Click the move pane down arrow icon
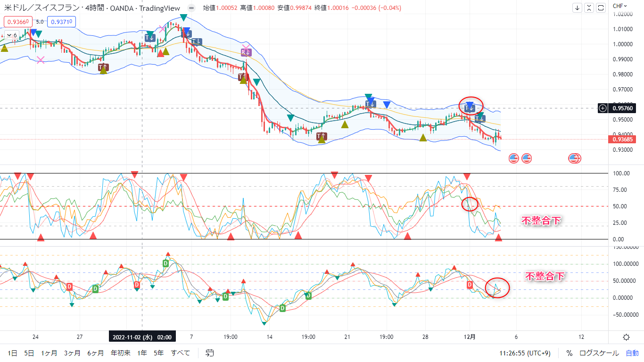 [x=578, y=8]
